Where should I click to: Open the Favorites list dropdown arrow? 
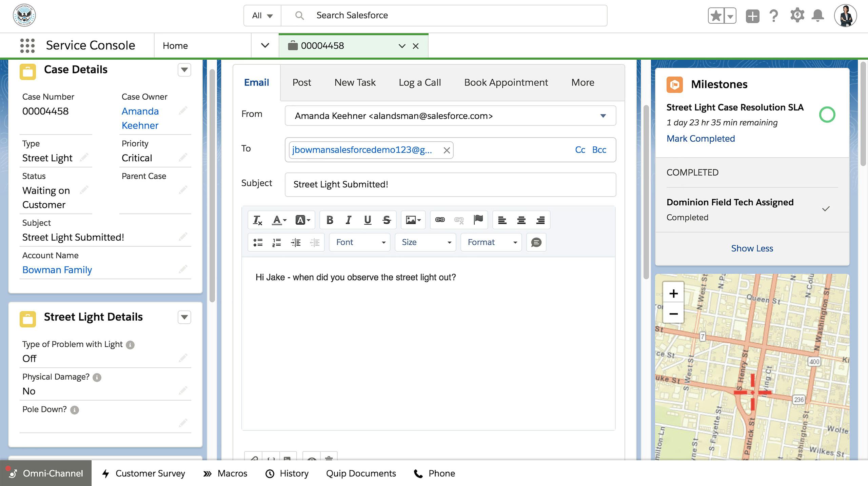730,16
